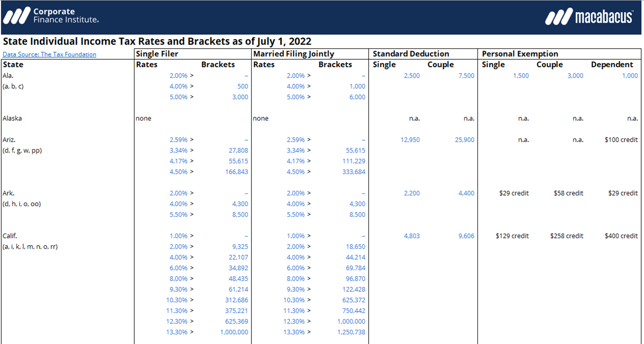Open the Data Source: The Tax Foundation link
This screenshot has height=344, width=644.
[x=49, y=54]
